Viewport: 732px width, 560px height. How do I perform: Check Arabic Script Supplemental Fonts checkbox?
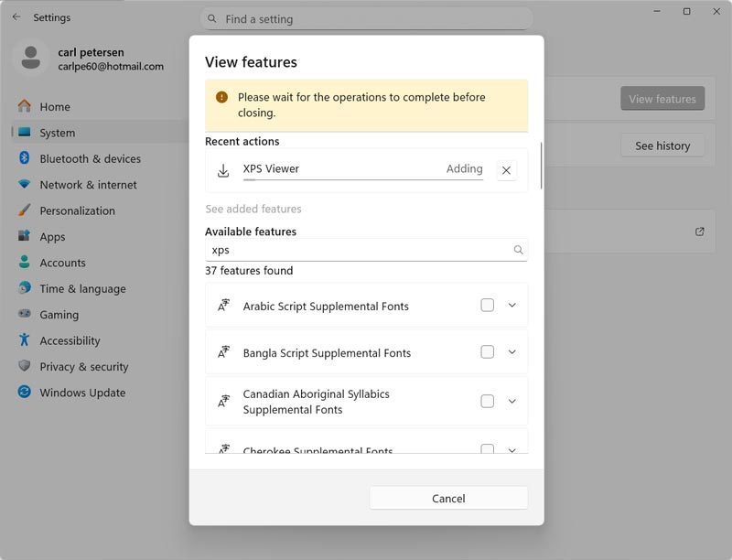click(487, 306)
